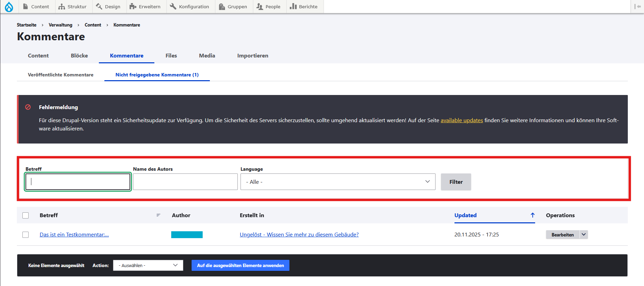Sort by the Updated column arrow
The height and width of the screenshot is (286, 644).
coord(532,215)
